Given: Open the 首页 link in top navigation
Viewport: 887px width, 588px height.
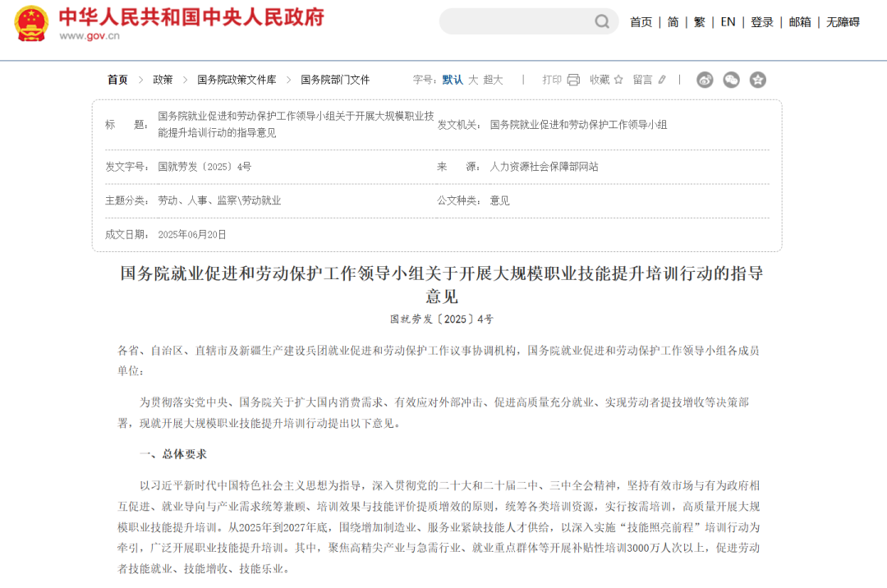Looking at the screenshot, I should coord(641,22).
